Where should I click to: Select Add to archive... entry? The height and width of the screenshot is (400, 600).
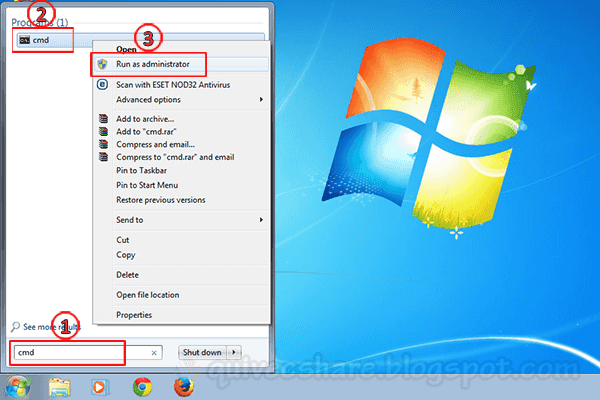(145, 119)
